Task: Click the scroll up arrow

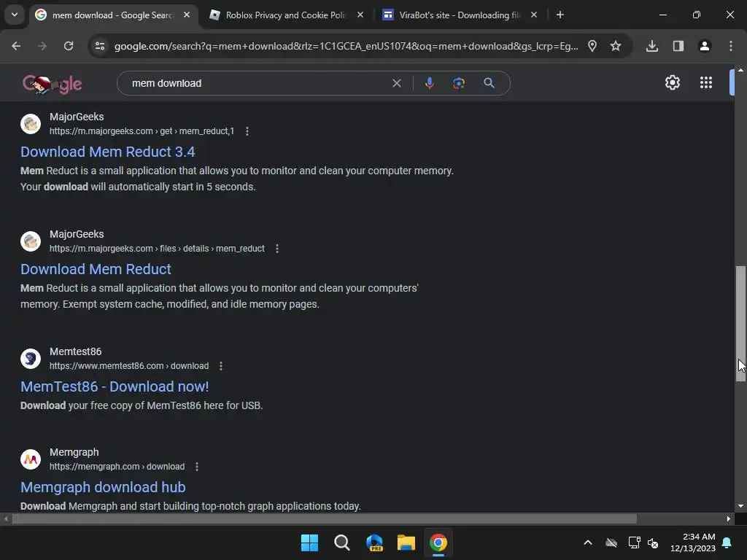Action: point(740,70)
